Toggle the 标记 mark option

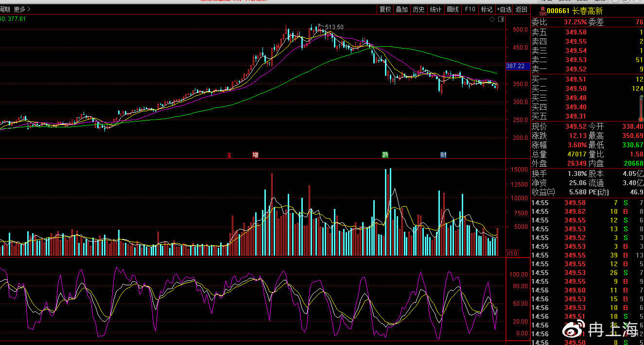click(x=487, y=9)
